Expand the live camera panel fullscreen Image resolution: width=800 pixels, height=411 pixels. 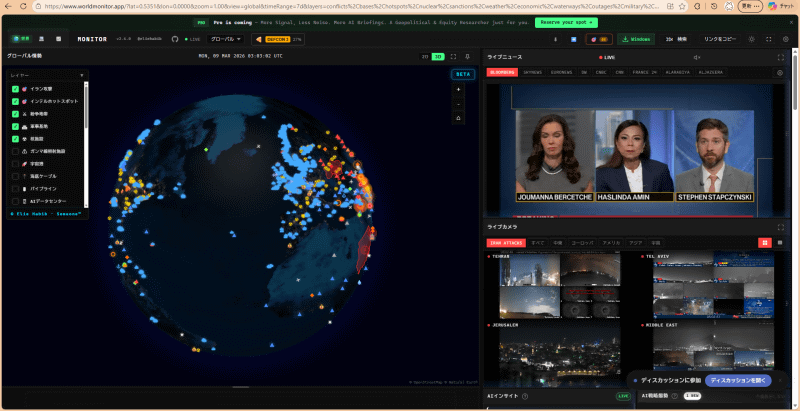tap(781, 227)
